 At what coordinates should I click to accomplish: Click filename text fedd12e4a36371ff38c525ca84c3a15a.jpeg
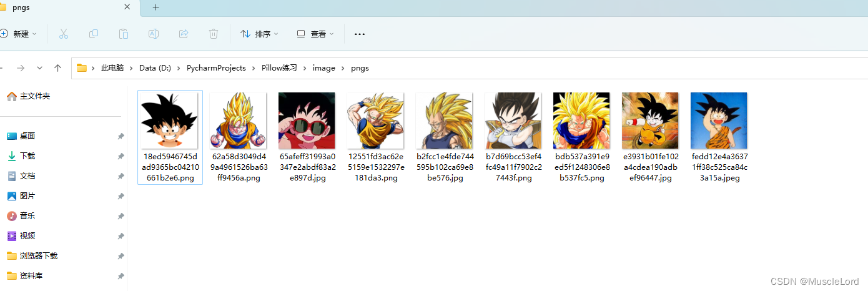click(719, 167)
